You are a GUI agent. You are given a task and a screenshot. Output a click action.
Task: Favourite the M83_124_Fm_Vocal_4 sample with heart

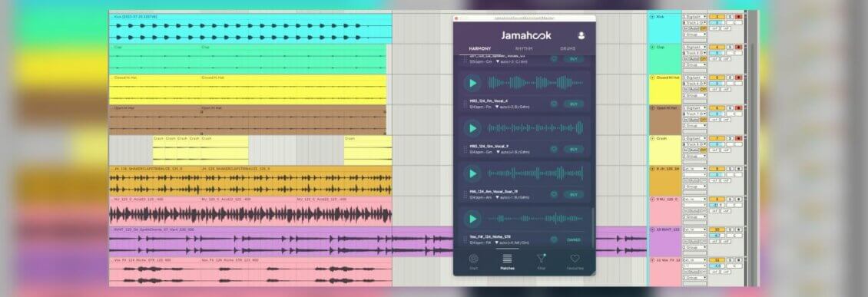click(x=554, y=104)
